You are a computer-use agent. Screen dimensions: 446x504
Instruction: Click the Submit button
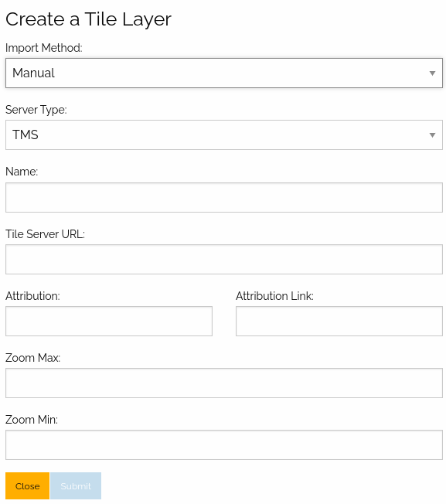(x=76, y=485)
